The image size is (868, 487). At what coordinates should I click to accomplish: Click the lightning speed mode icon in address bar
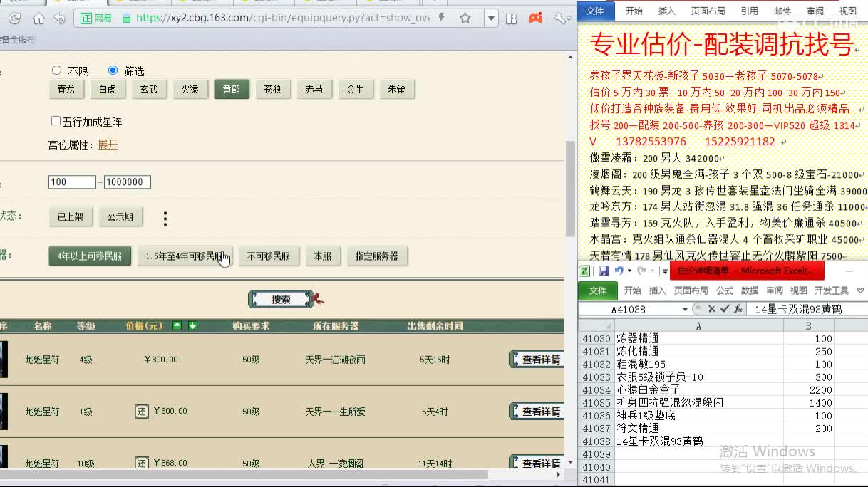(x=443, y=18)
